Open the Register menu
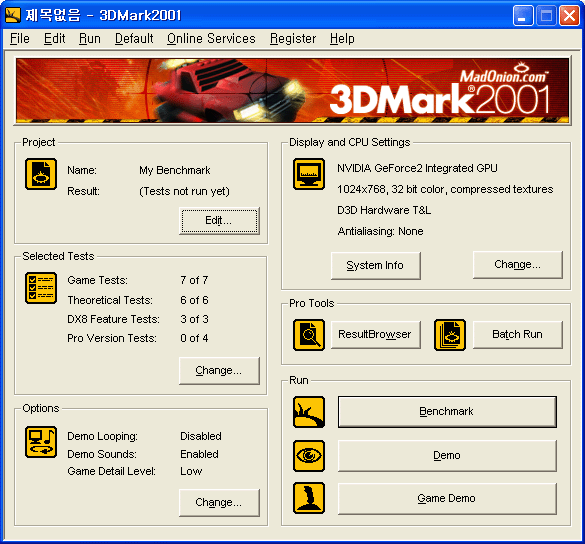 tap(293, 38)
